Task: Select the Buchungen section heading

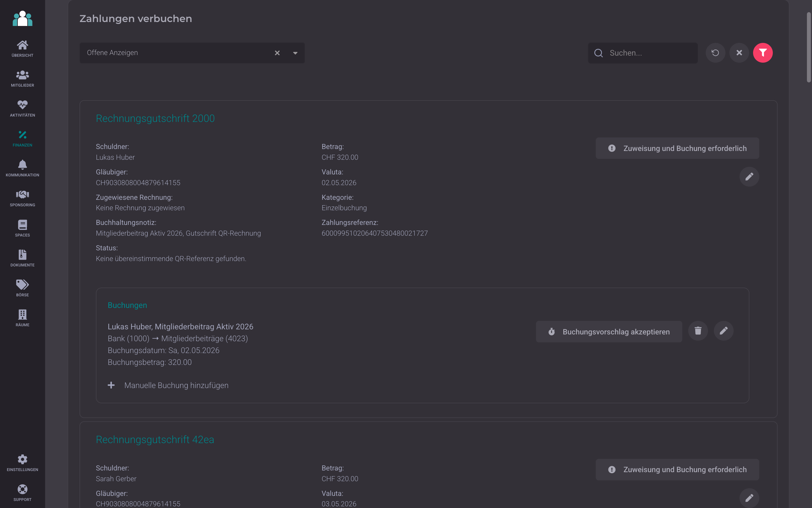Action: 127,305
